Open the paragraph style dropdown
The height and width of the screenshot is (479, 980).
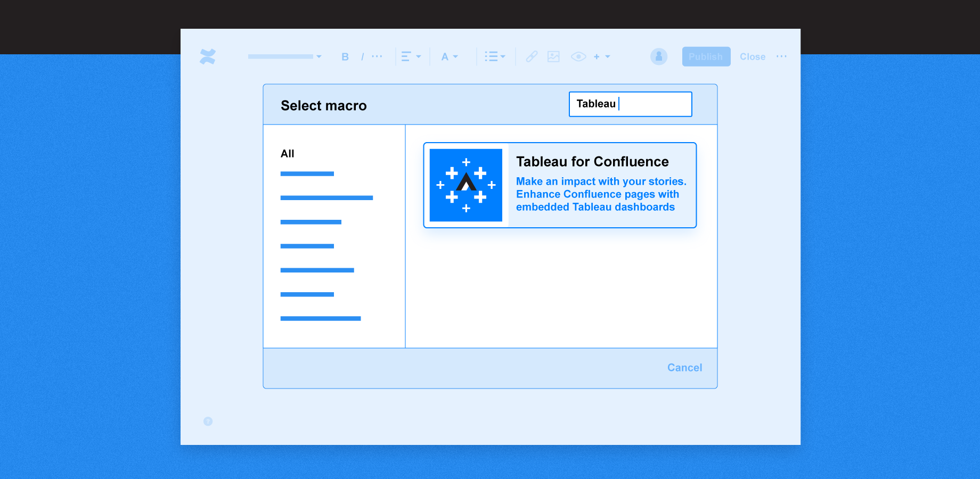(284, 56)
